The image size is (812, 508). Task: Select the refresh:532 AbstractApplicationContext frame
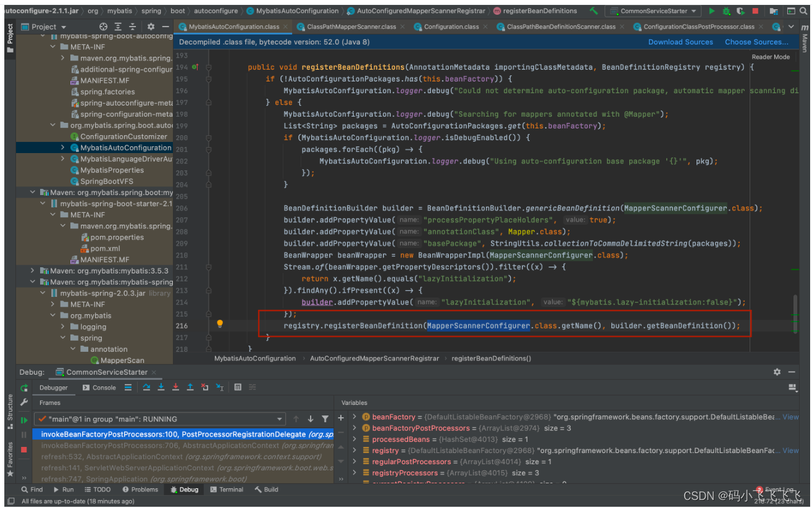tap(182, 457)
